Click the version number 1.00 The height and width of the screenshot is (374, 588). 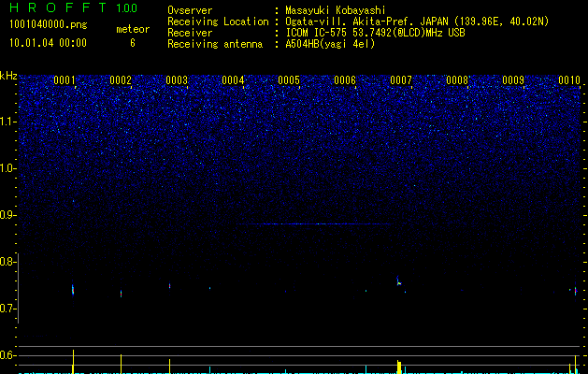(x=127, y=8)
